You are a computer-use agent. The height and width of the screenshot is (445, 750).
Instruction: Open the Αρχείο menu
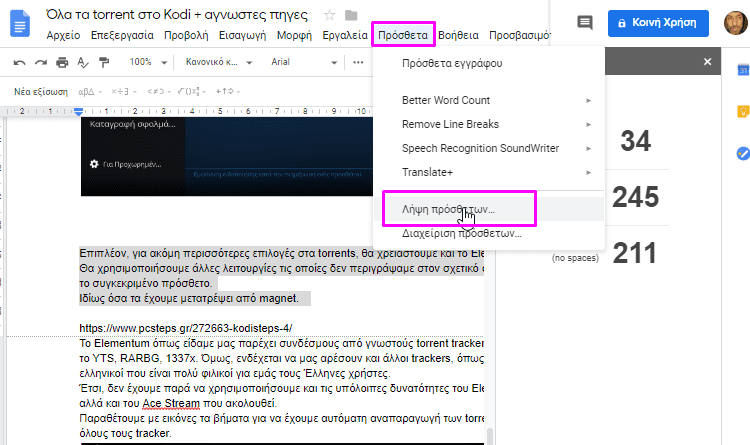point(63,35)
